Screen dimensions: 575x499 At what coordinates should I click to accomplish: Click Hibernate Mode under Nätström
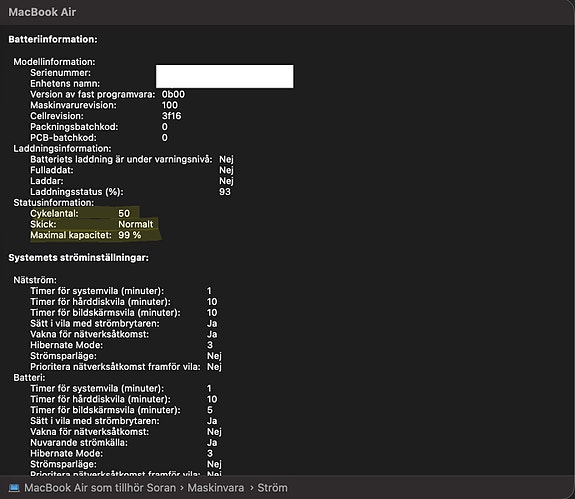coord(66,345)
